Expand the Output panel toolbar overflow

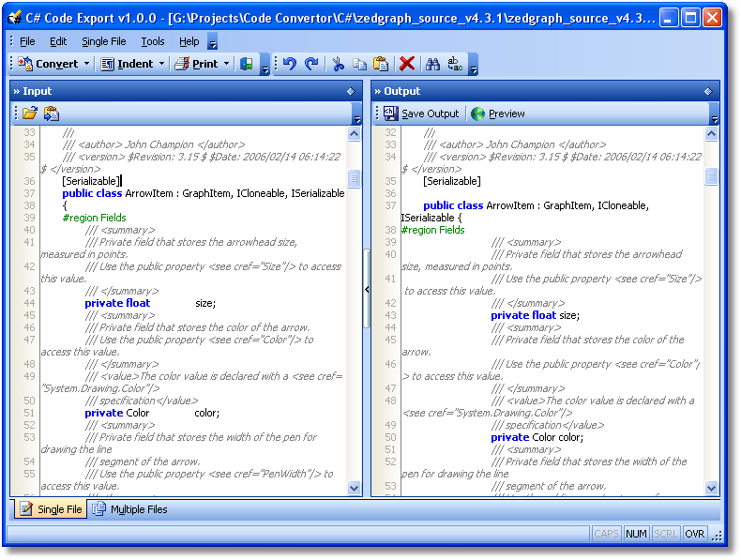[x=715, y=114]
